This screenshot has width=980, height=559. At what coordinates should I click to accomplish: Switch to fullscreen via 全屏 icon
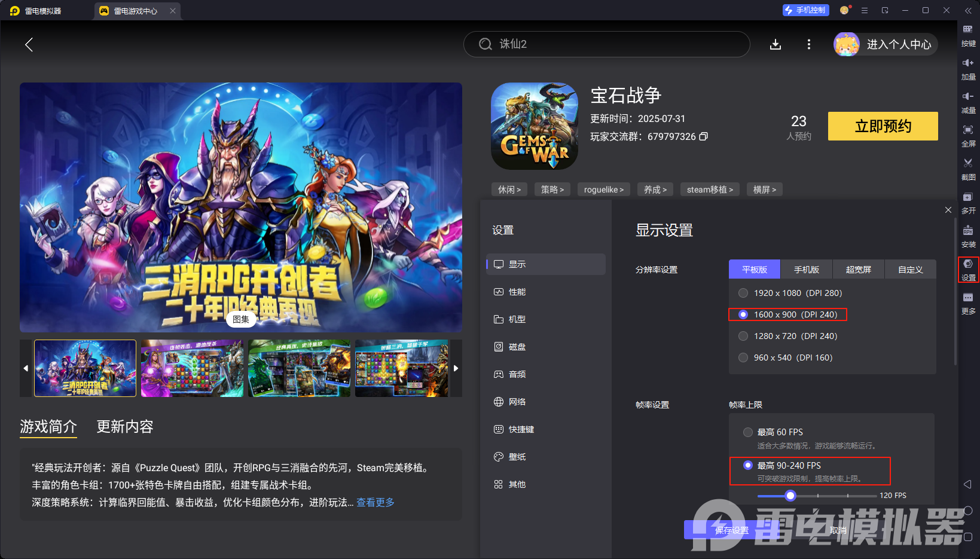coord(969,136)
